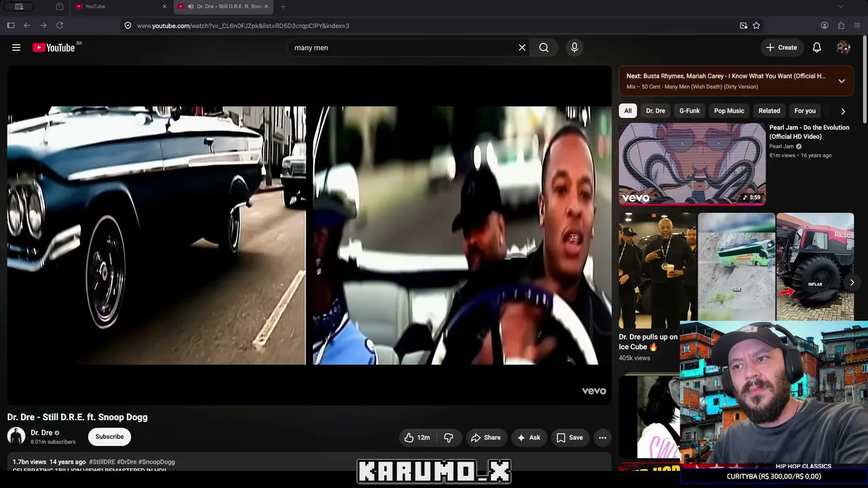
Task: Open the list-all-tabs dropdown chevron
Action: click(x=841, y=7)
